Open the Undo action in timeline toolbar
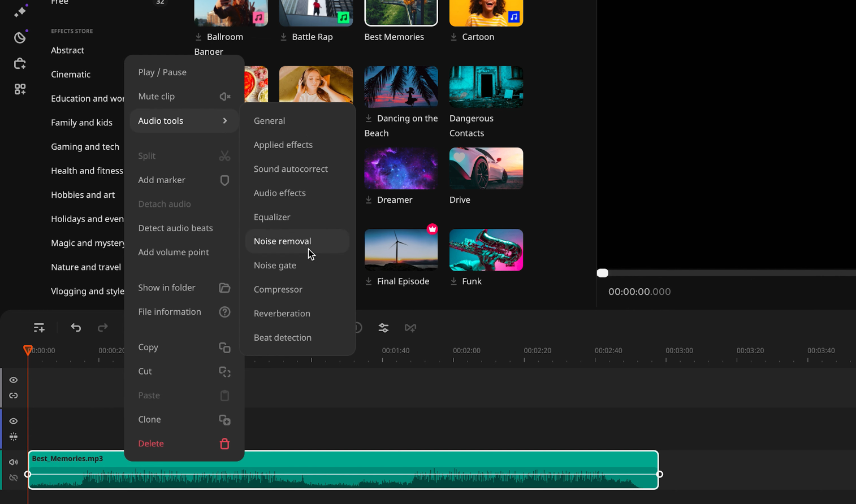This screenshot has height=504, width=856. pyautogui.click(x=76, y=328)
